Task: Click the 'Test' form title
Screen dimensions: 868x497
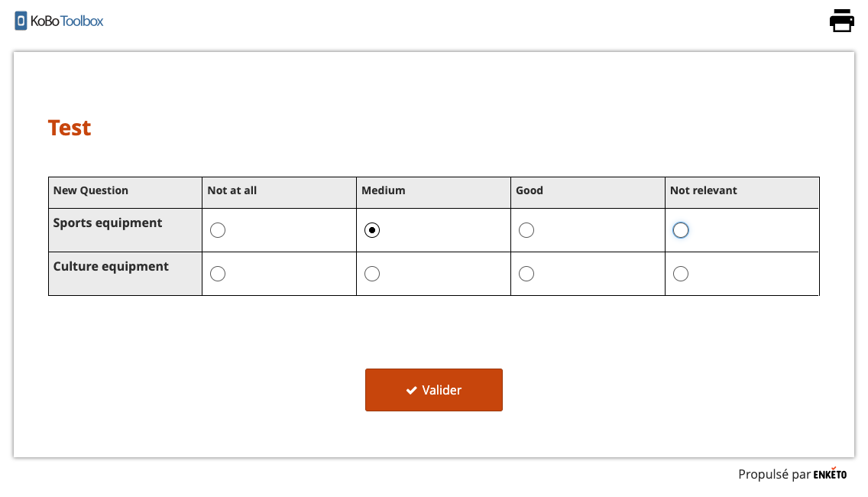Action: 70,128
